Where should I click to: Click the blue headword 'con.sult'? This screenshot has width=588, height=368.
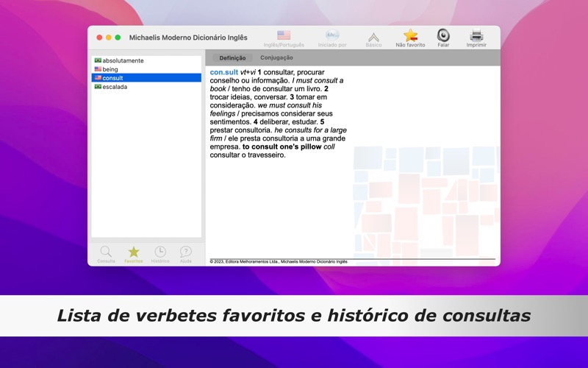pos(224,72)
